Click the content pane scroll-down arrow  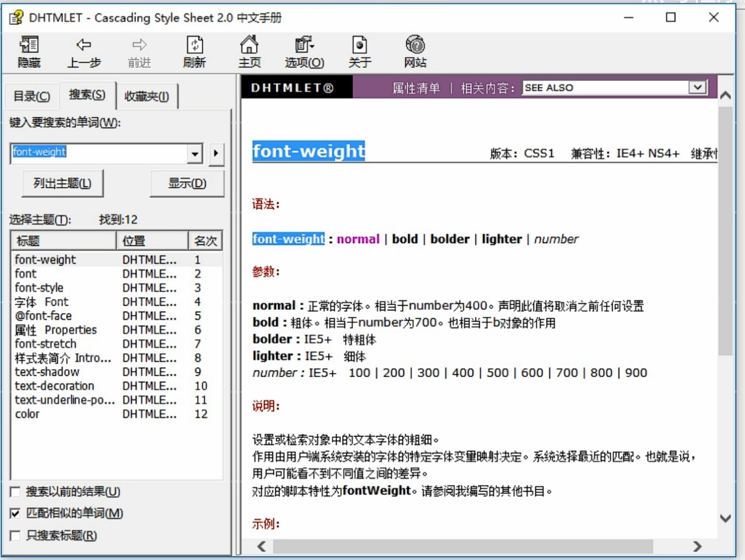pyautogui.click(x=725, y=518)
